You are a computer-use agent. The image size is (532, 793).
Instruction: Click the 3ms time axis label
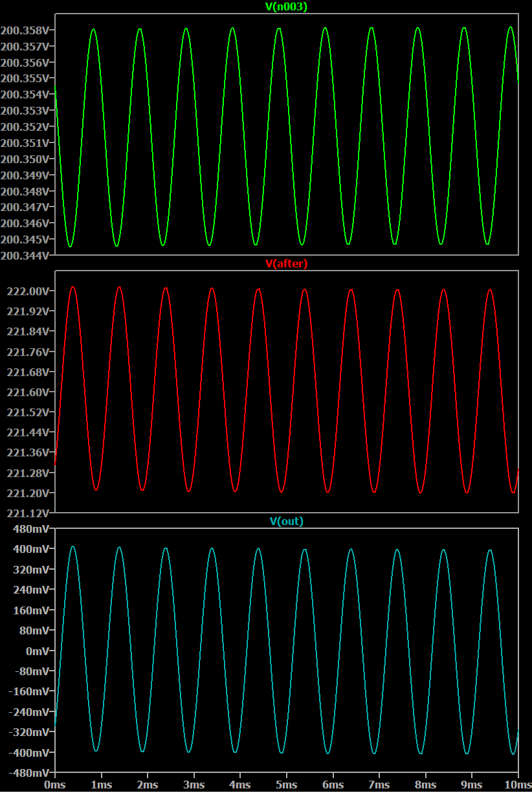(194, 785)
